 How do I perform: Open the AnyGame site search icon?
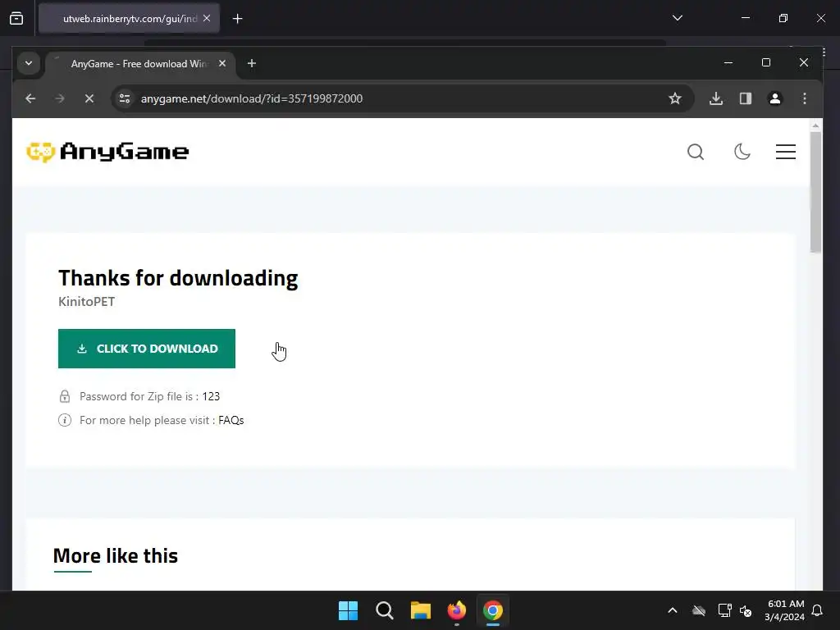[696, 152]
